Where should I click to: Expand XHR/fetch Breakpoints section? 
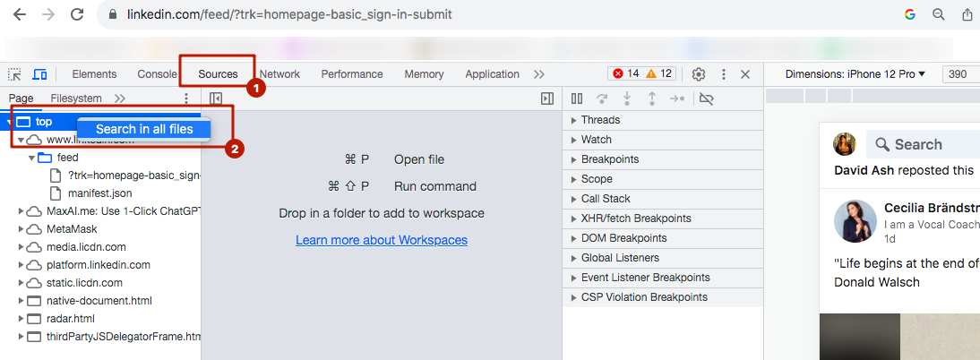663,219
